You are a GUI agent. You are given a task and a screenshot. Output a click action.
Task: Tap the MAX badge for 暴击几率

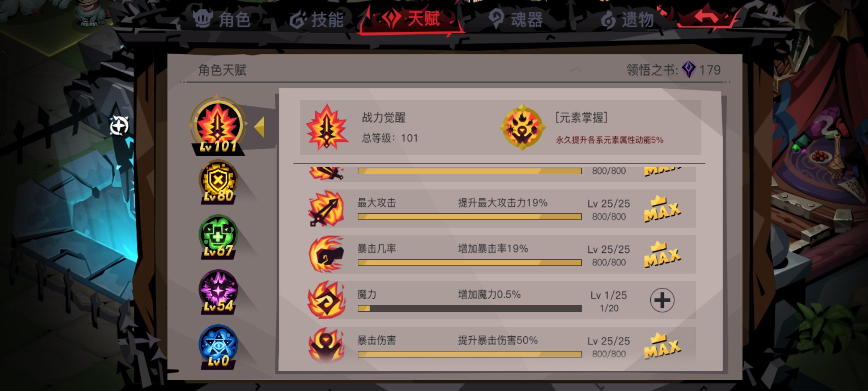662,255
